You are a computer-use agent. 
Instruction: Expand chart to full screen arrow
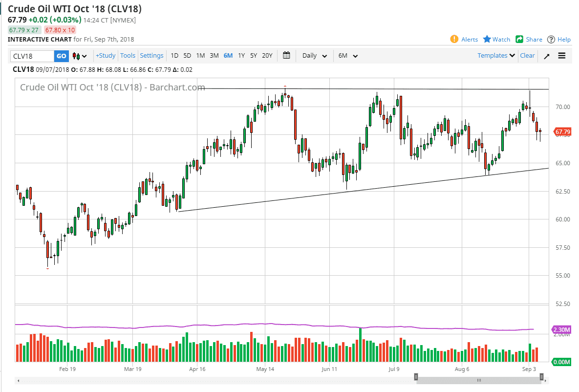coord(547,56)
